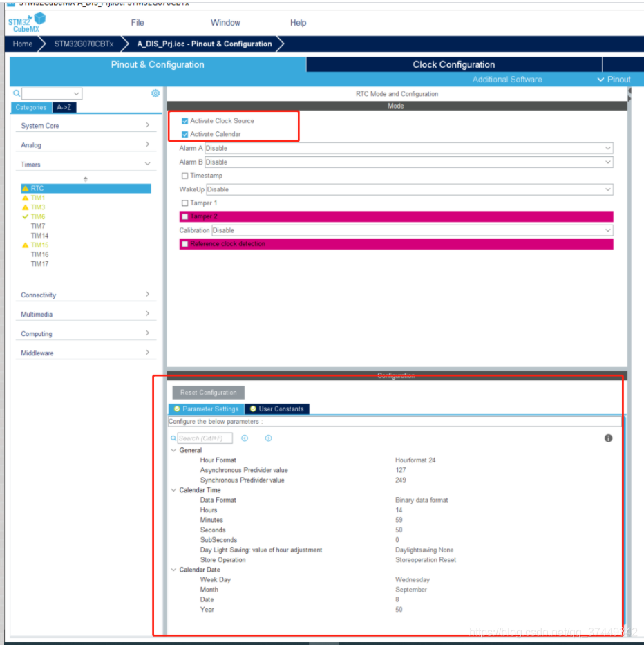
Task: Switch to Pinout & Configuration tab
Action: 158,64
